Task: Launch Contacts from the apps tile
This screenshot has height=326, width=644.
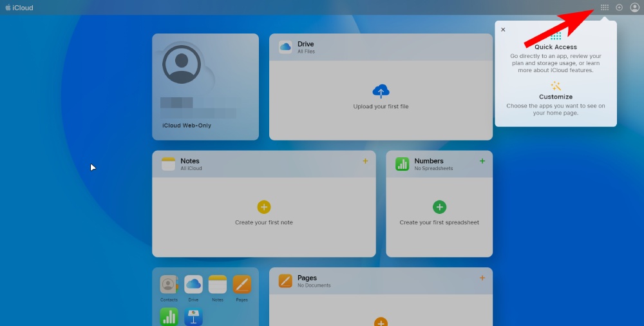Action: 169,285
